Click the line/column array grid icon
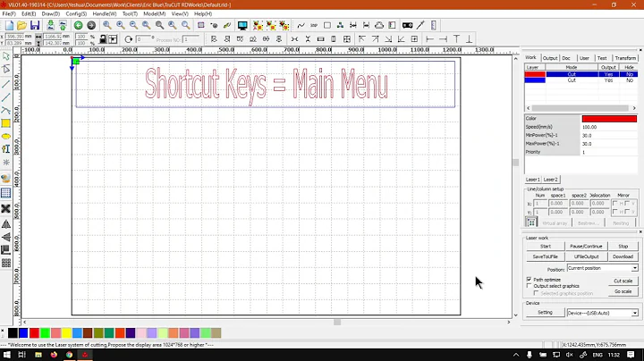 click(531, 222)
